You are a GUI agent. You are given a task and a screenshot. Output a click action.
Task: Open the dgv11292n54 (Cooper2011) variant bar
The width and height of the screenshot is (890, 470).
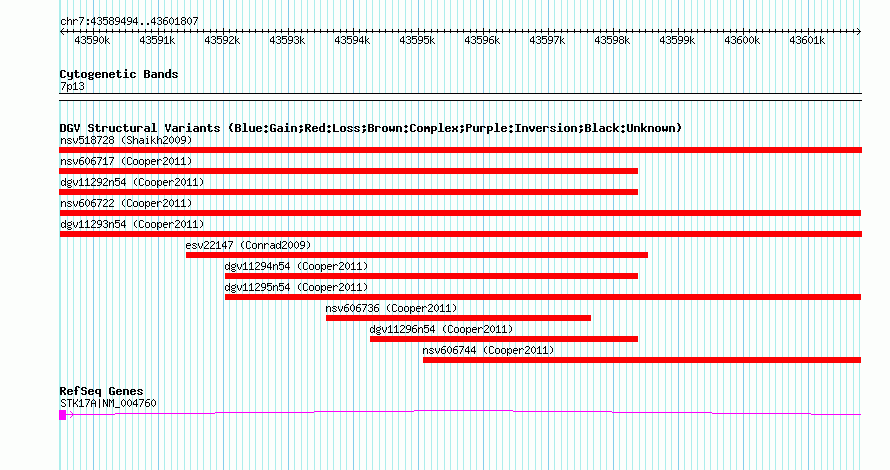point(349,192)
